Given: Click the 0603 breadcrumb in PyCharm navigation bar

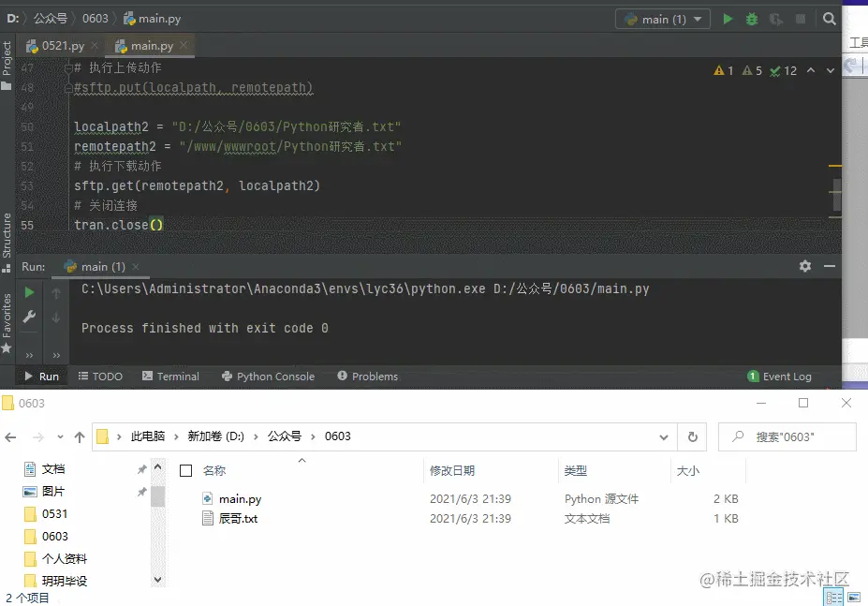Looking at the screenshot, I should point(96,19).
